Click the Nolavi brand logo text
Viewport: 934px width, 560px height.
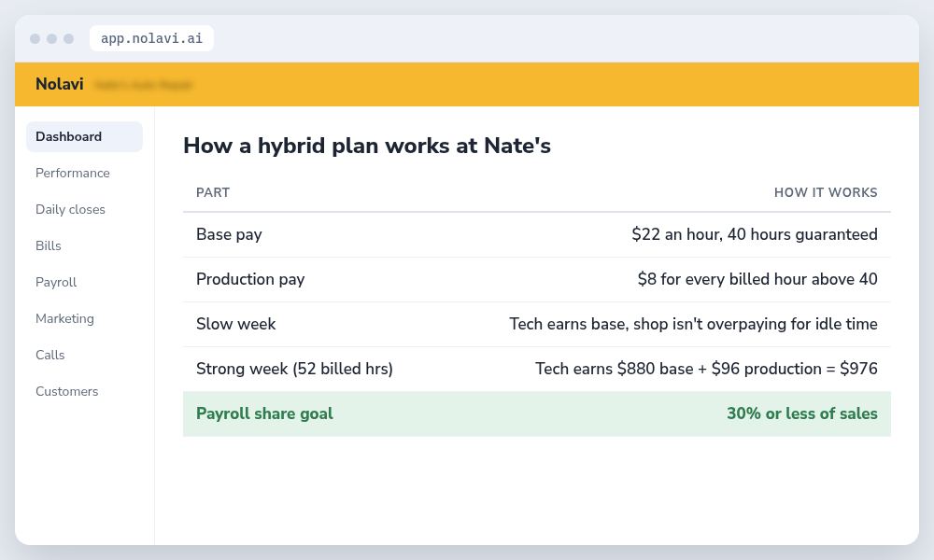click(x=60, y=84)
